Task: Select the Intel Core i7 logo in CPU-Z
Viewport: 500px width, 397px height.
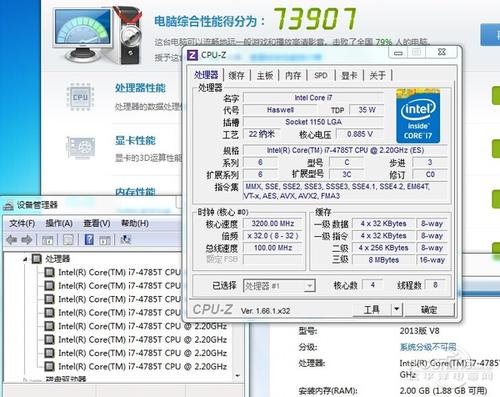Action: tap(418, 116)
